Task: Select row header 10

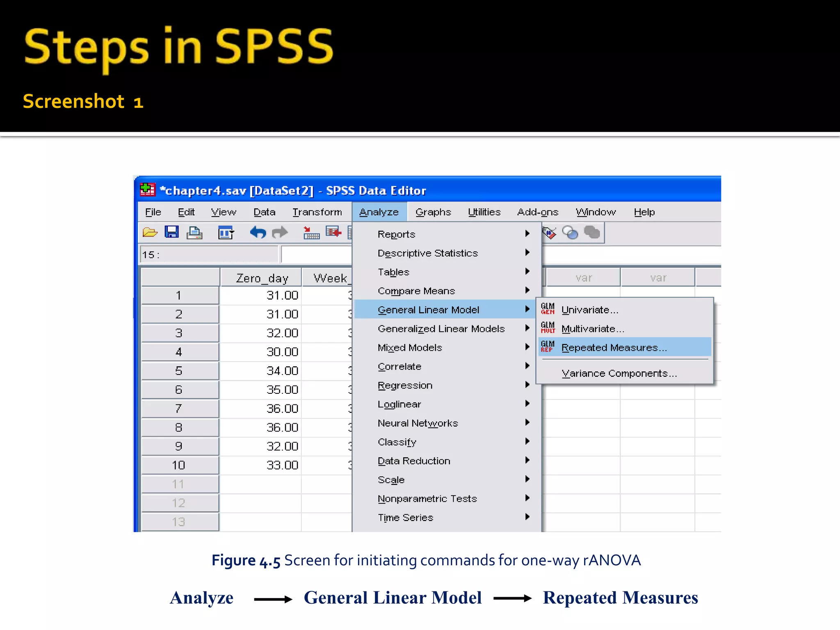Action: (x=180, y=465)
